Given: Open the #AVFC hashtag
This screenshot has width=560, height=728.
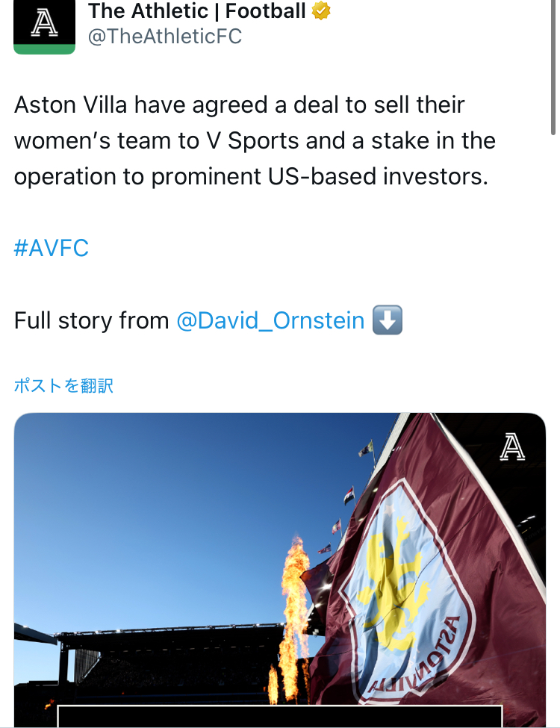Looking at the screenshot, I should [51, 248].
